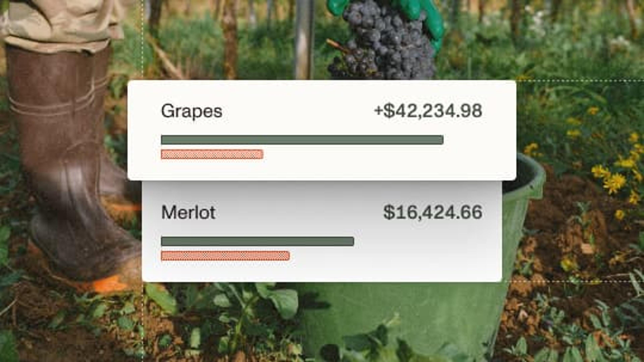Image resolution: width=644 pixels, height=362 pixels.
Task: Click the dashed line right of Grapes card
Action: [x=580, y=81]
